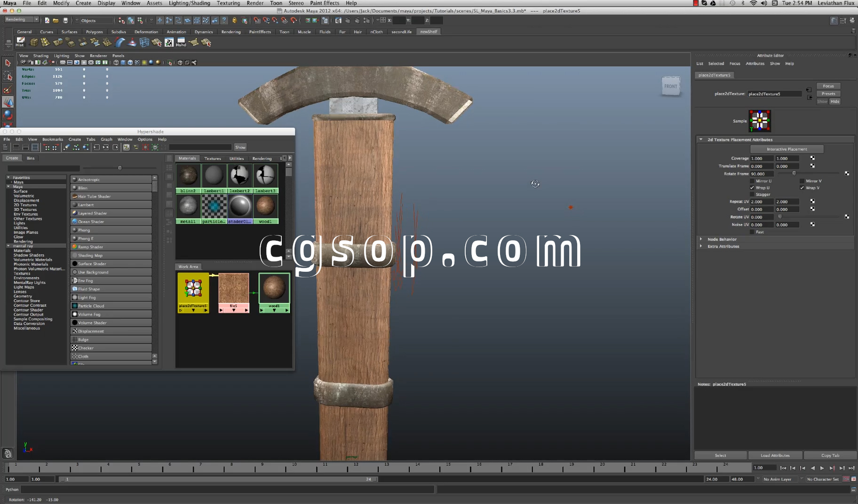Click the help question mark icon in status line

[x=224, y=20]
